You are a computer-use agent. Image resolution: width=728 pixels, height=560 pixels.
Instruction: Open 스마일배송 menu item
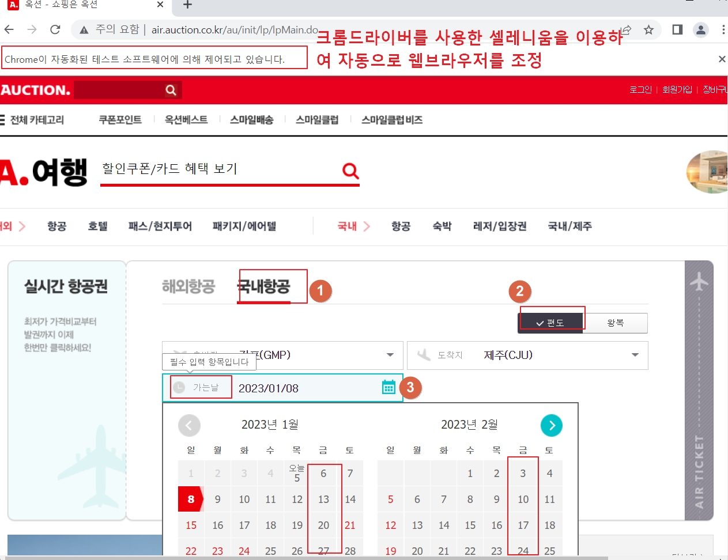252,120
